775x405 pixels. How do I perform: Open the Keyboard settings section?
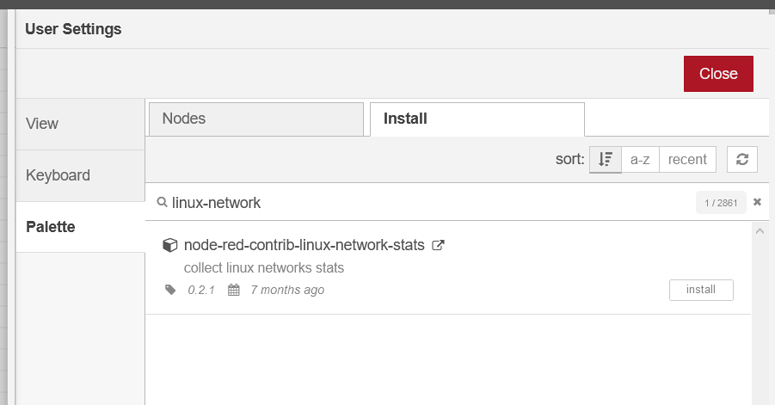(x=81, y=175)
